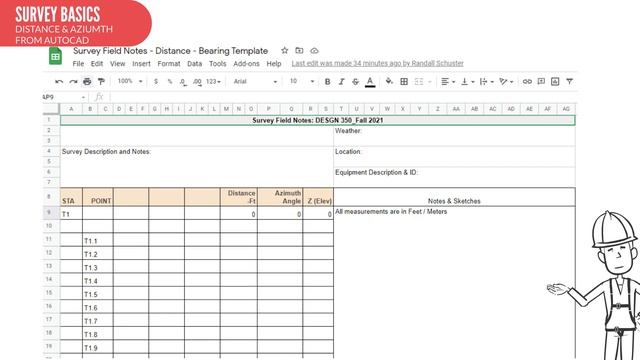Star the document
This screenshot has height=360, width=640.
point(284,51)
